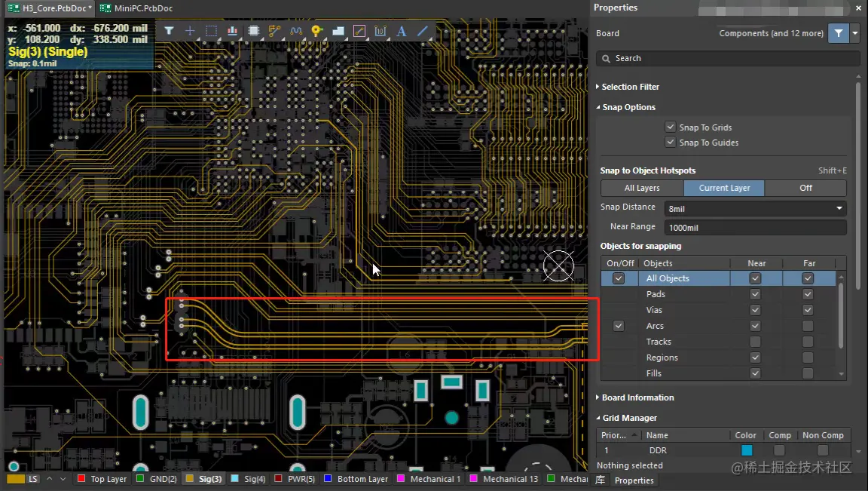Select the Place Polygon Pour tool
This screenshot has width=868, height=491.
(338, 31)
